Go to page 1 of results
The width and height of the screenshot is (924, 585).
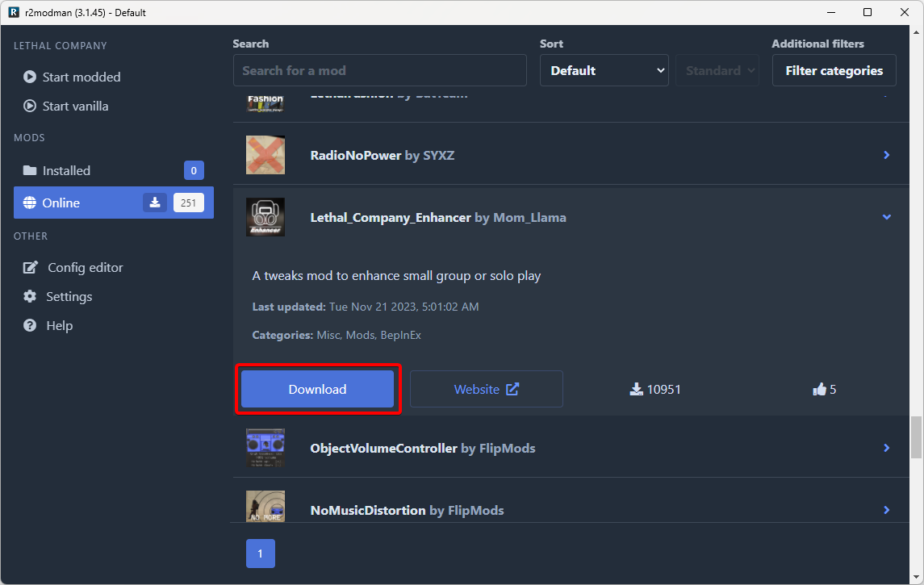click(x=260, y=554)
